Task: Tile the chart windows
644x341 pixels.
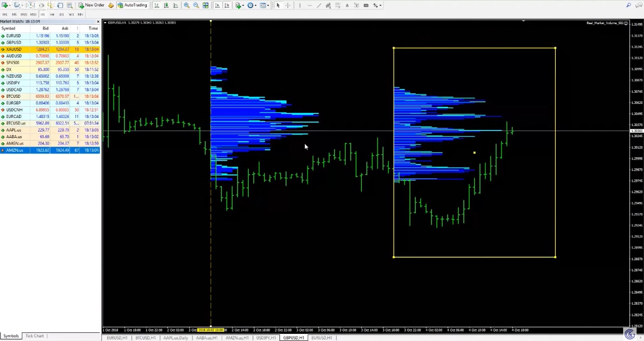Action: pos(205,5)
